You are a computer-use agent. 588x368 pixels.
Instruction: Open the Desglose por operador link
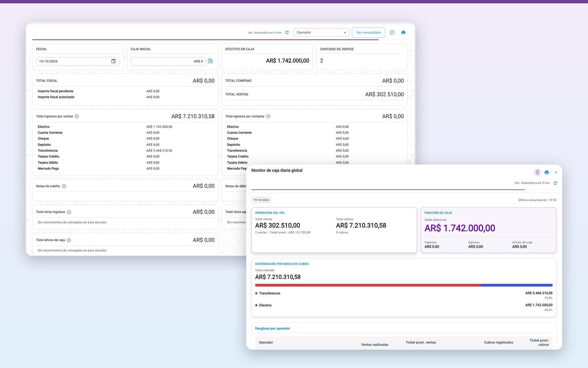pos(272,329)
